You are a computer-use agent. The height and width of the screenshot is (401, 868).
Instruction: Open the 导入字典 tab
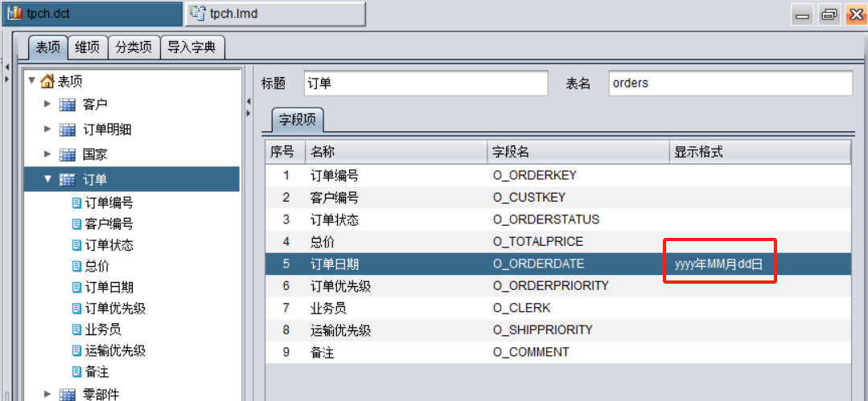(191, 47)
